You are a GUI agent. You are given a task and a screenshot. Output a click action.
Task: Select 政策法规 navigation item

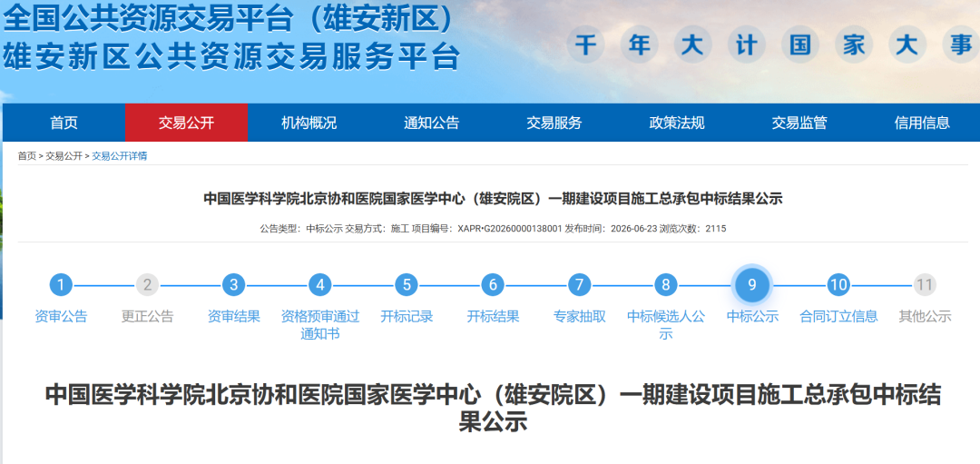click(x=676, y=123)
